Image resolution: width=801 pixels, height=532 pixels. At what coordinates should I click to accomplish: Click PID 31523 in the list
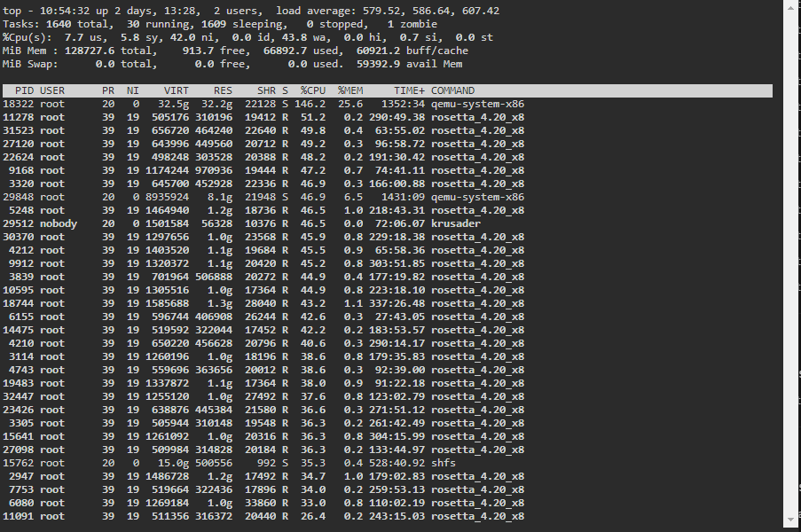point(19,130)
